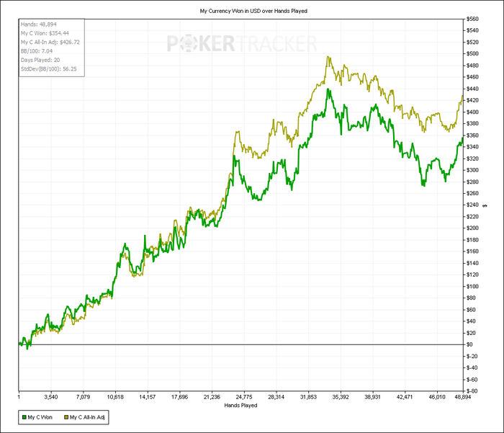The height and width of the screenshot is (433, 504).
Task: Click the 35,392 x-axis tick label
Action: click(341, 397)
